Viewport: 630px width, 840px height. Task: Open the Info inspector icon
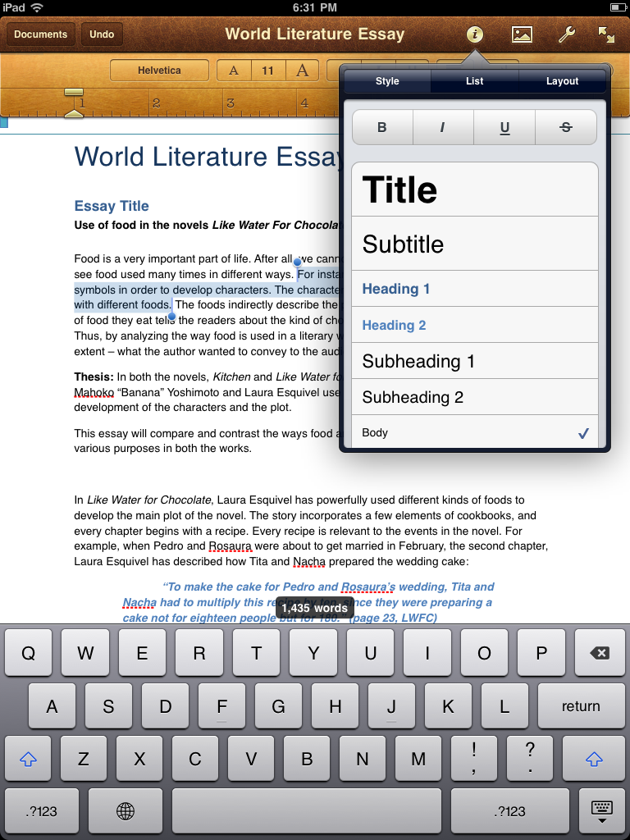tap(474, 34)
